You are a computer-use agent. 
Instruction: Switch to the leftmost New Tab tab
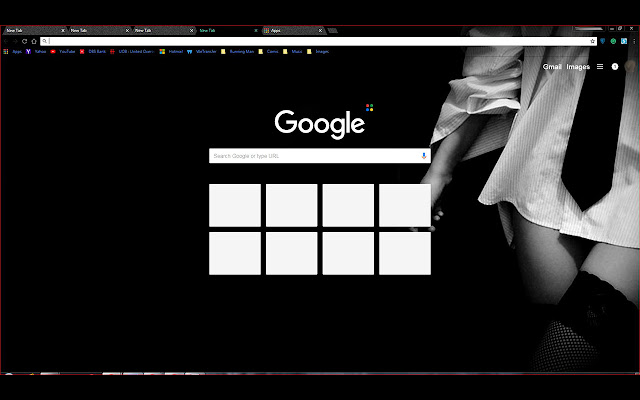(33, 31)
